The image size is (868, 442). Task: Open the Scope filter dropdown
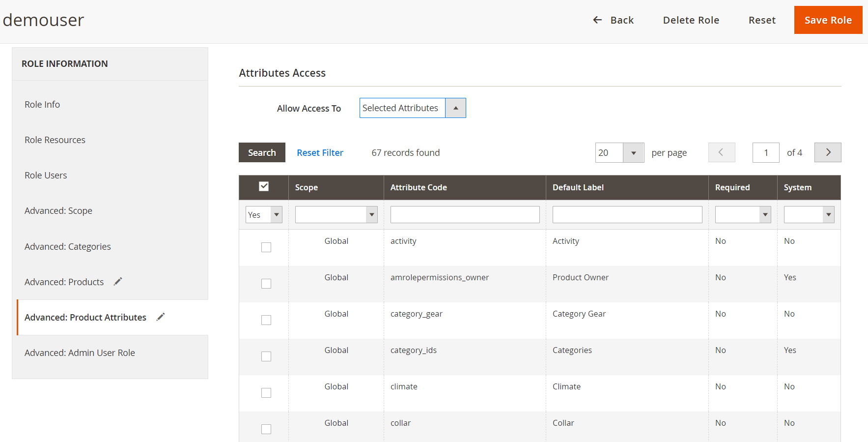[x=336, y=215]
